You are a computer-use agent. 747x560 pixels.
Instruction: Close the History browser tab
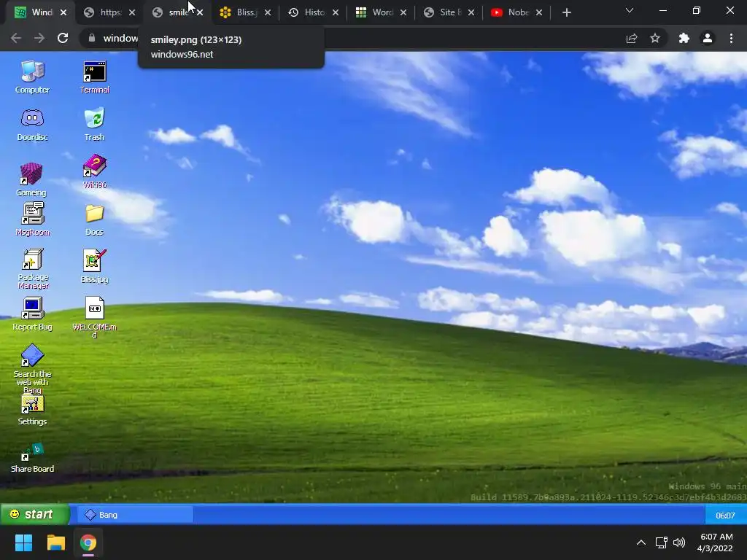336,13
